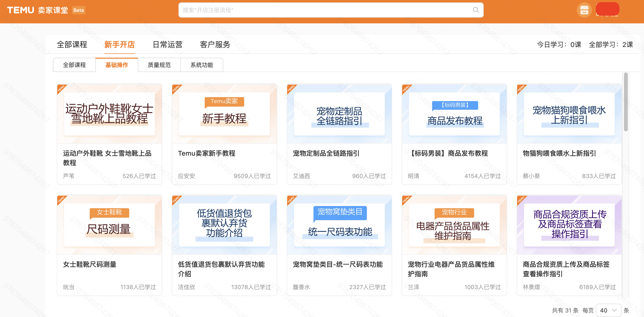Click title 物猫狗喂食喂水上新指引
The height and width of the screenshot is (317, 644).
tap(560, 153)
